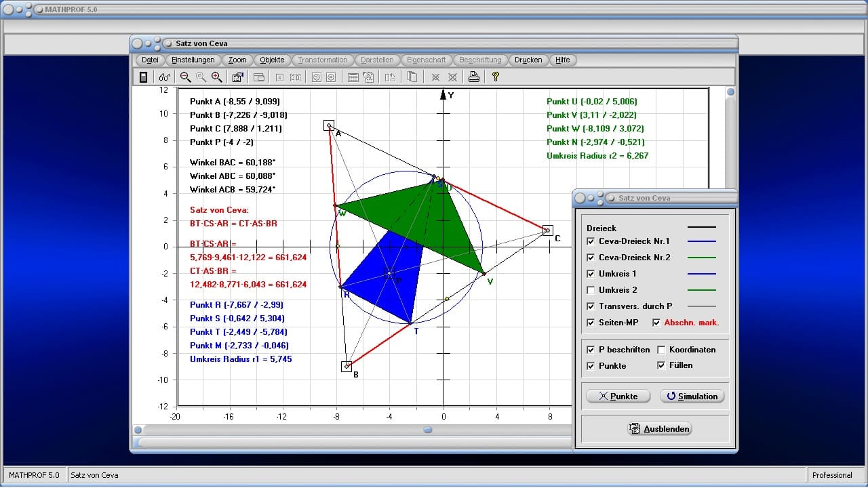Screen dimensions: 868x488
Task: Open the Objekte menu
Action: click(x=273, y=60)
